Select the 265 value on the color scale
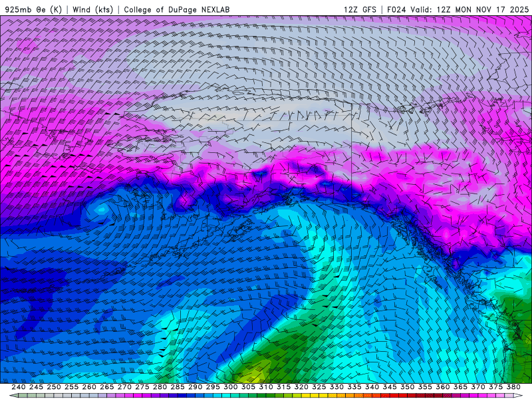The height and width of the screenshot is (399, 532). tap(106, 387)
